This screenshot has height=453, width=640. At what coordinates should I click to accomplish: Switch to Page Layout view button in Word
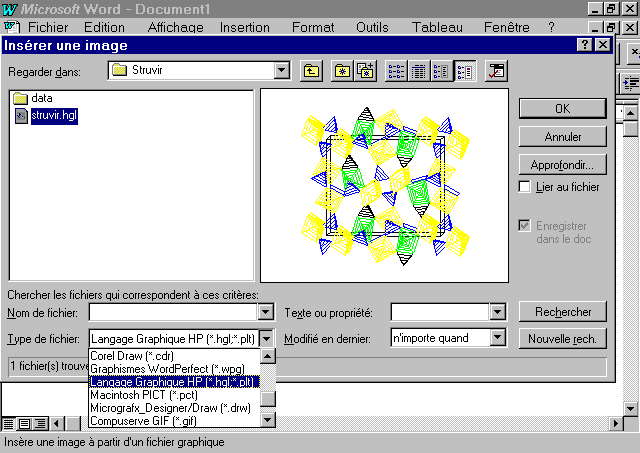pos(24,424)
